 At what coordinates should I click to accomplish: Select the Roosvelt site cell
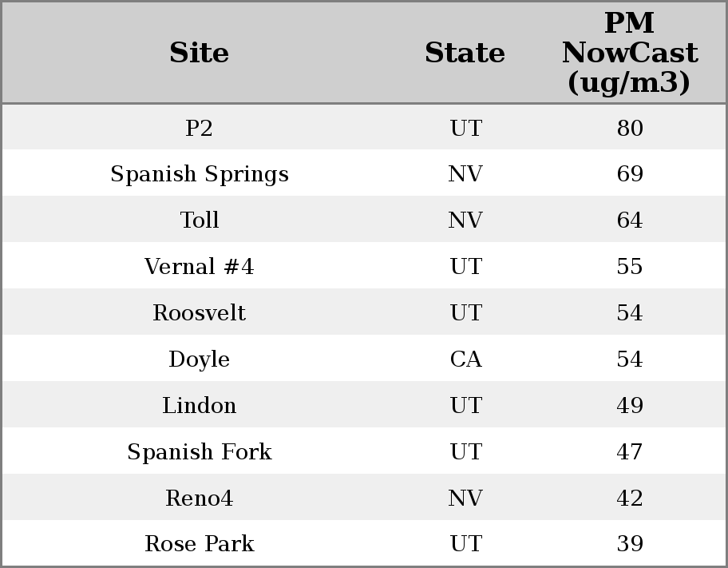point(199,313)
